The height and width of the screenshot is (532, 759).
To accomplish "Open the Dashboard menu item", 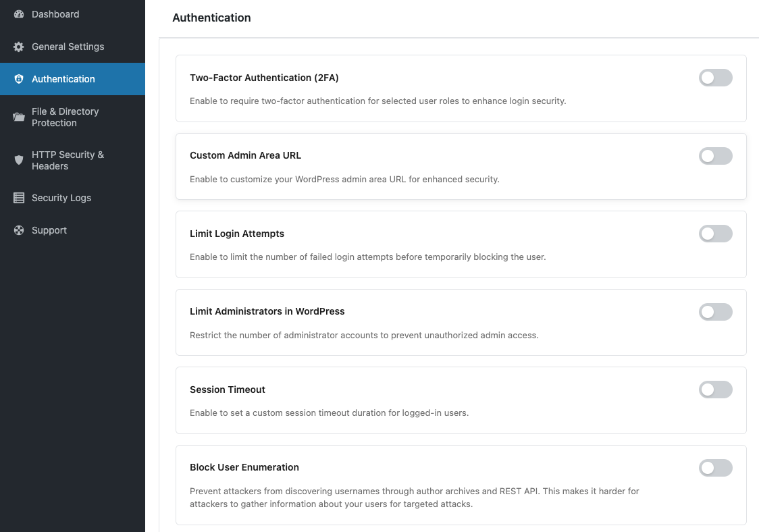I will coord(55,14).
